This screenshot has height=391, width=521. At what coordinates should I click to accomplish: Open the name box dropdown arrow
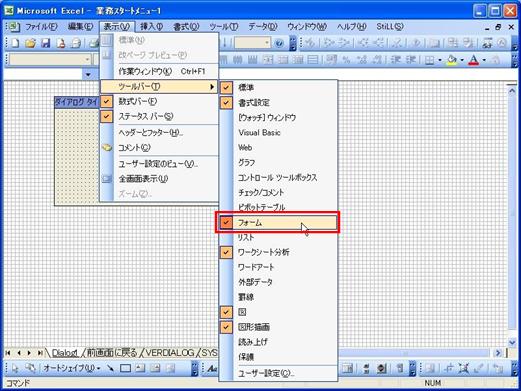pyautogui.click(x=88, y=74)
